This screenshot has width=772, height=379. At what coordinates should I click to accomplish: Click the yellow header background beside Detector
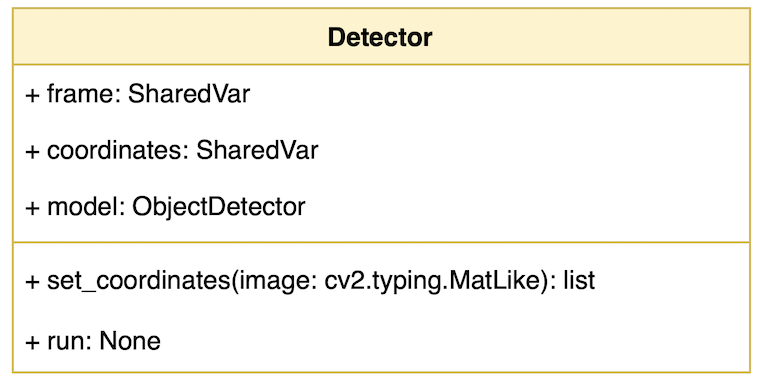(x=591, y=37)
